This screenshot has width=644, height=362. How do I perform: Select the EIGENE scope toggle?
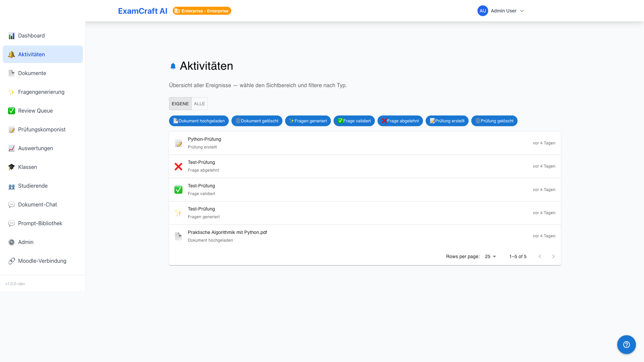click(180, 104)
